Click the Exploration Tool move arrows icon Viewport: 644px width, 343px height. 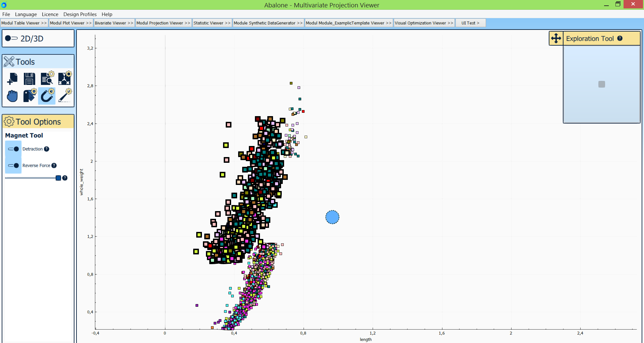[x=556, y=38]
